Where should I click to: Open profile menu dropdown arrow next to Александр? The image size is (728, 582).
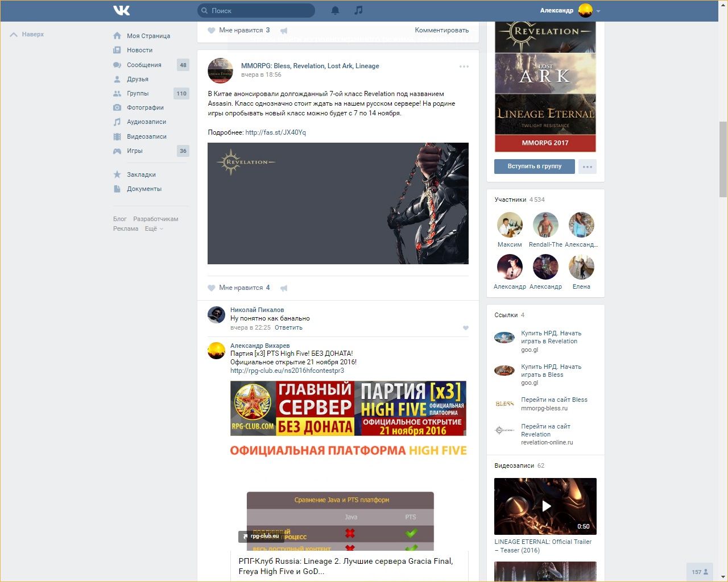(598, 11)
